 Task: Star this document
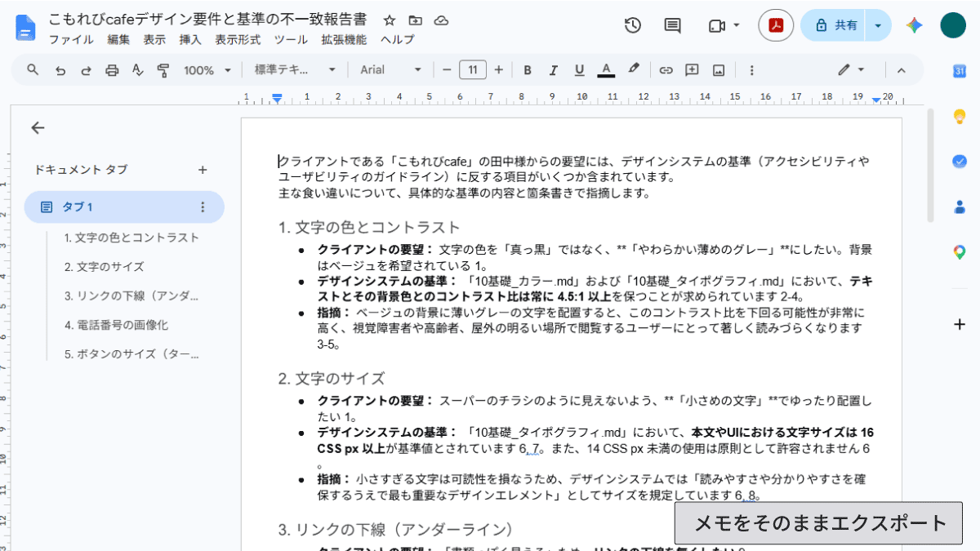[390, 20]
